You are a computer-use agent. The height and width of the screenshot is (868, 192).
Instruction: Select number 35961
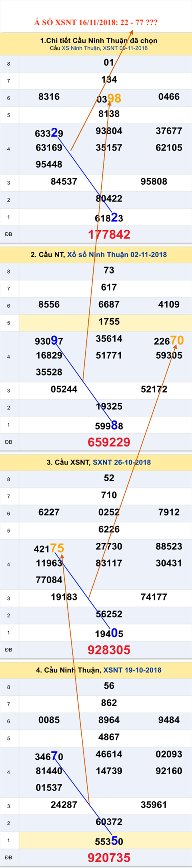coord(154,805)
